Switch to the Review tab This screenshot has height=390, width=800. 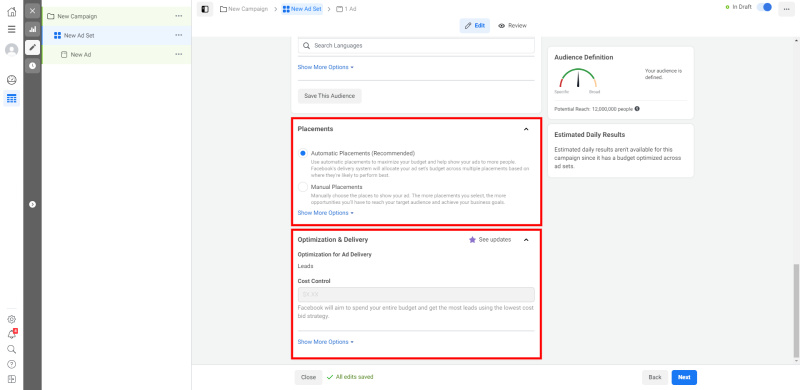tap(512, 26)
